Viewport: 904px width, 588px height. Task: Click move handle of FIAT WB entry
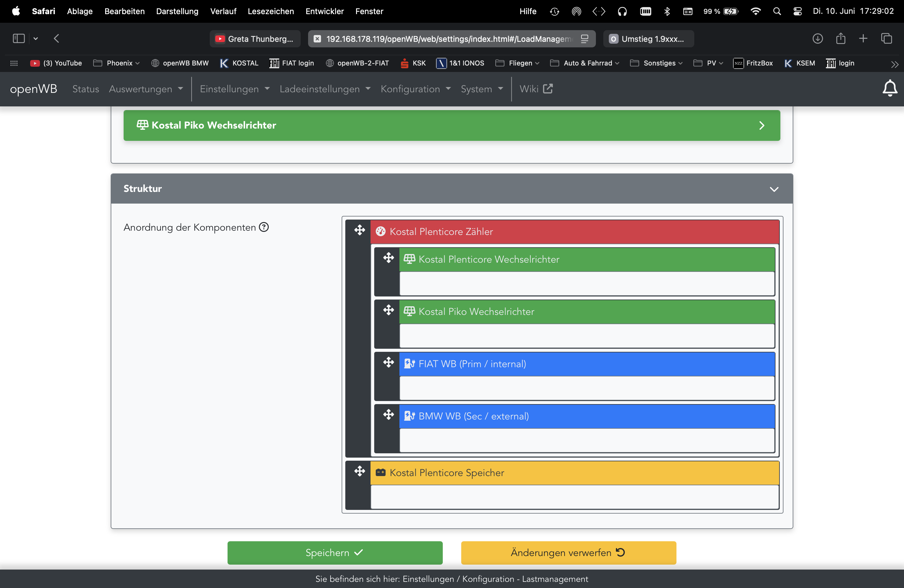tap(388, 362)
